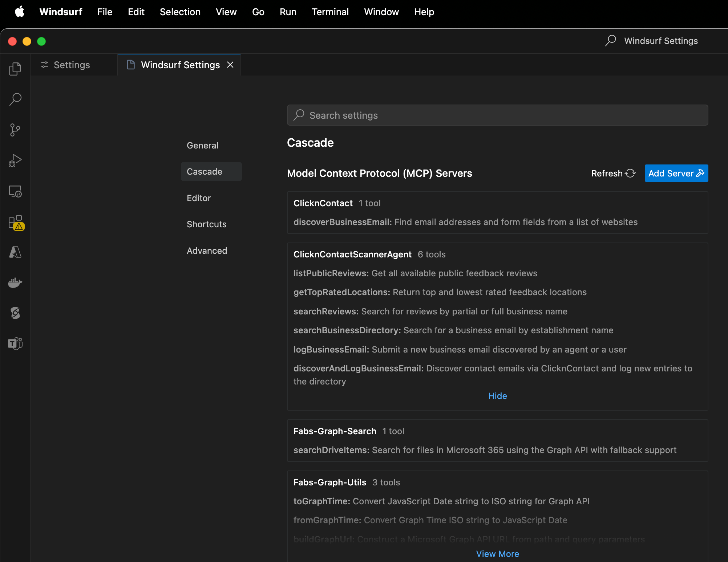The image size is (728, 562).
Task: Open Run and Debug view
Action: pyautogui.click(x=15, y=160)
